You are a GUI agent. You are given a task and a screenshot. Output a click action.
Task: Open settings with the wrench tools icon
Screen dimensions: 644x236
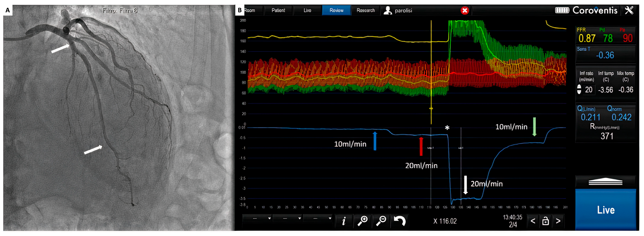pos(629,10)
